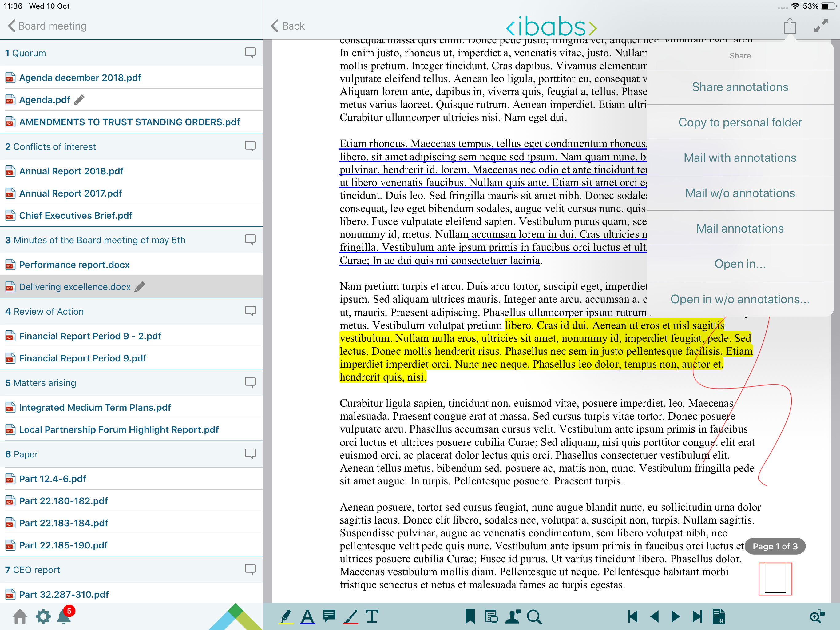Open the go-to page number icon

(x=719, y=616)
